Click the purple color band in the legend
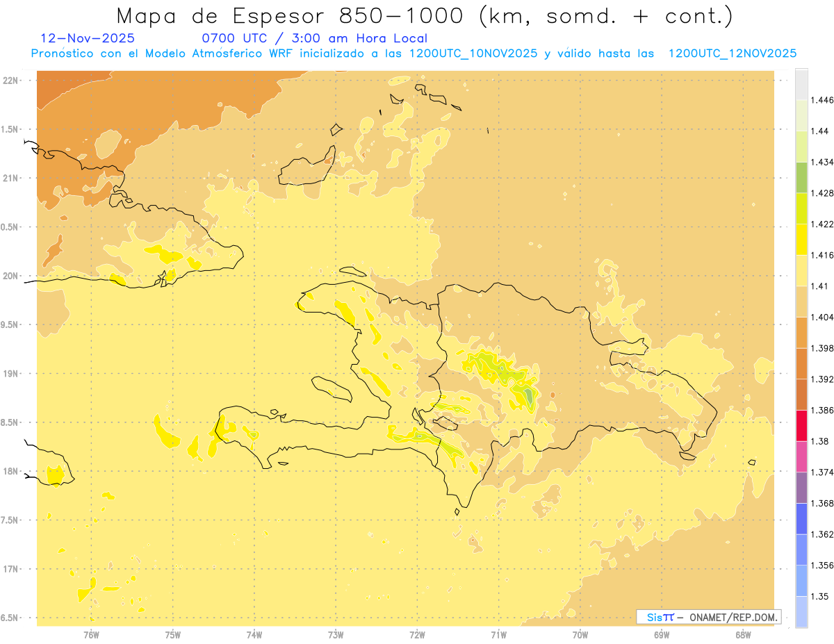834x644 pixels. pyautogui.click(x=801, y=487)
